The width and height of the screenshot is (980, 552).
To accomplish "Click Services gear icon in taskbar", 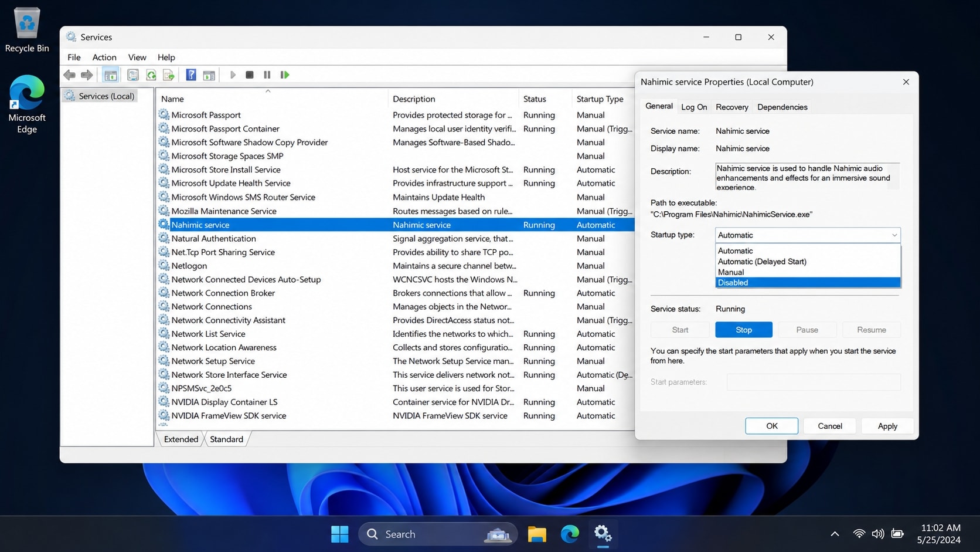I will pos(603,534).
